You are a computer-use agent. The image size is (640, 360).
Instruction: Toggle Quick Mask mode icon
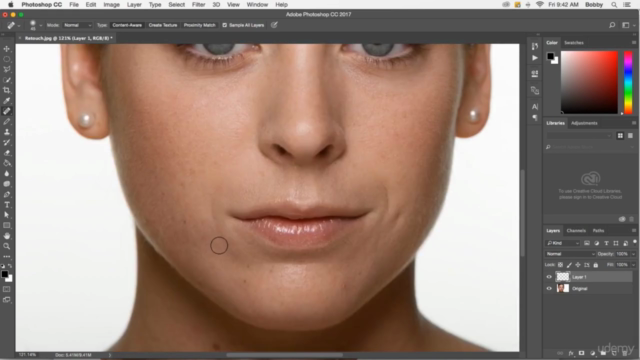point(7,289)
